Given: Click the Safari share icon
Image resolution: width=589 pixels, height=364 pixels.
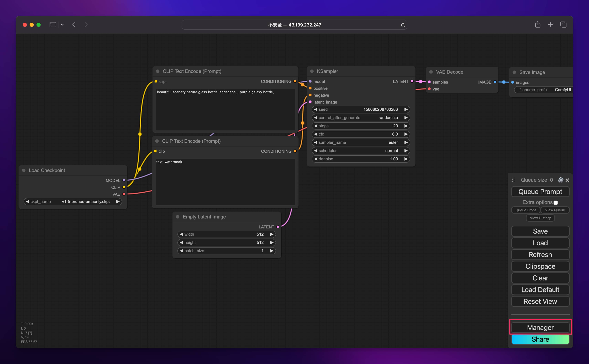Looking at the screenshot, I should (538, 25).
